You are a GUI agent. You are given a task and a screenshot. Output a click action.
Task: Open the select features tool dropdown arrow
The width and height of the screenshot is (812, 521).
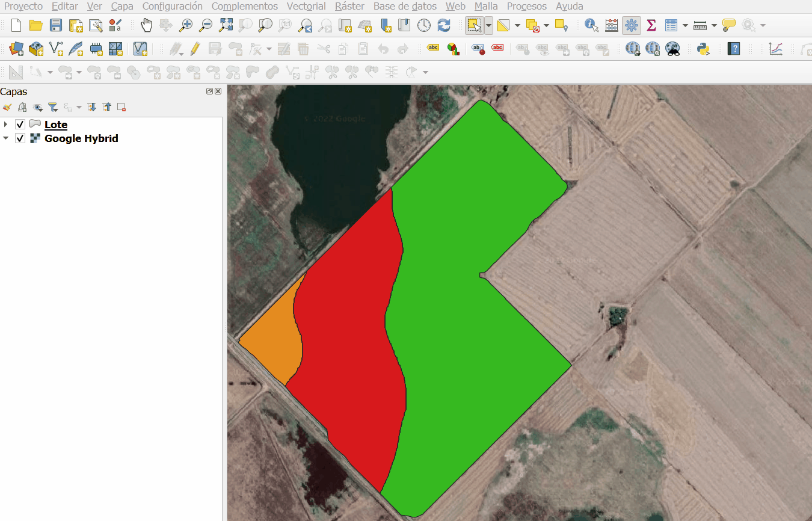[488, 25]
